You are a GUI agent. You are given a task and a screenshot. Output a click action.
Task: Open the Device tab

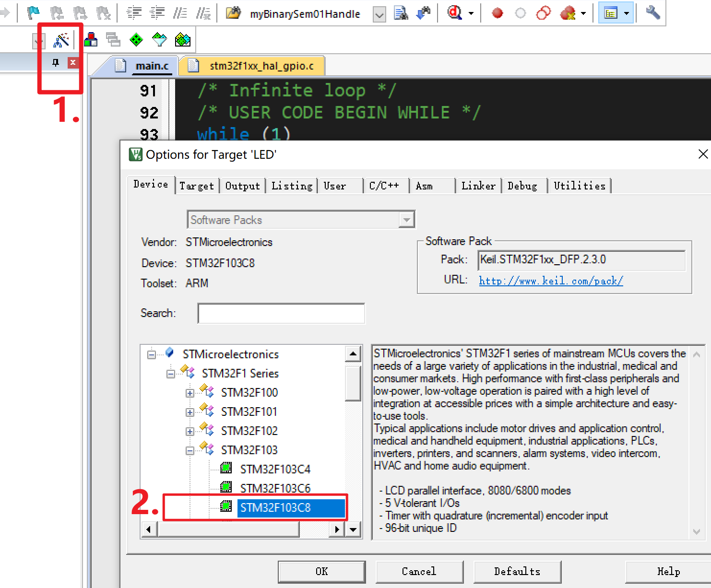(x=151, y=185)
